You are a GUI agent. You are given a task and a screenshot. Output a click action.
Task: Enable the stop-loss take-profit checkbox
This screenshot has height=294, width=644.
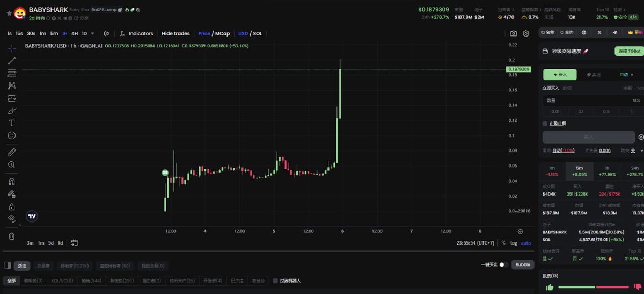pyautogui.click(x=545, y=124)
